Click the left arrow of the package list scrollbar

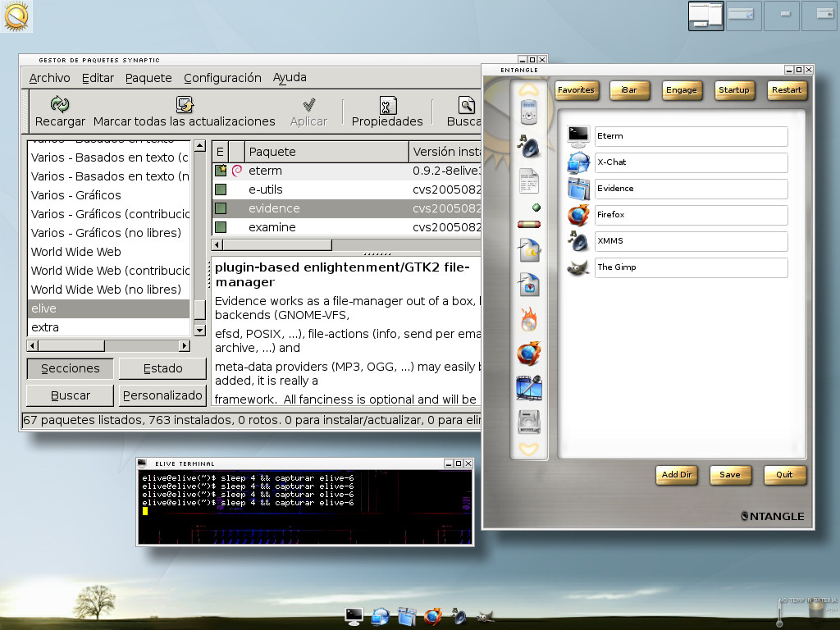coord(217,245)
